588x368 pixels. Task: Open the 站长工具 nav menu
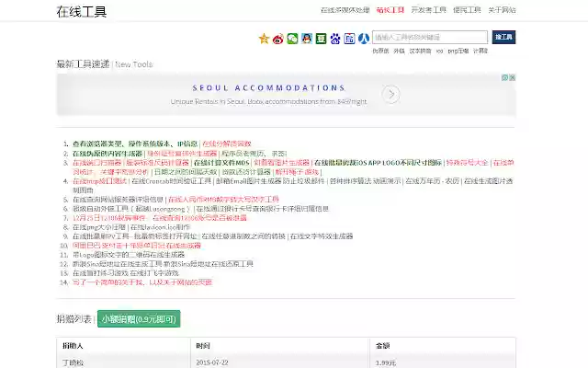[x=390, y=10]
